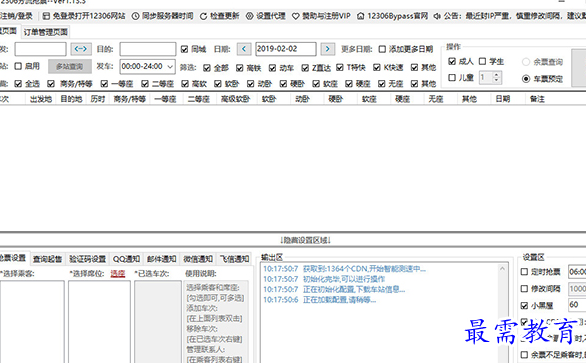Swap departure and destination with <-> button
Viewport: 586px width, 363px height.
[81, 49]
